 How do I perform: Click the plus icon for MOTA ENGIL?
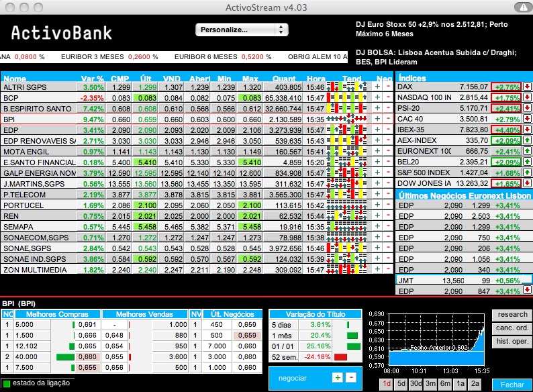pos(377,151)
